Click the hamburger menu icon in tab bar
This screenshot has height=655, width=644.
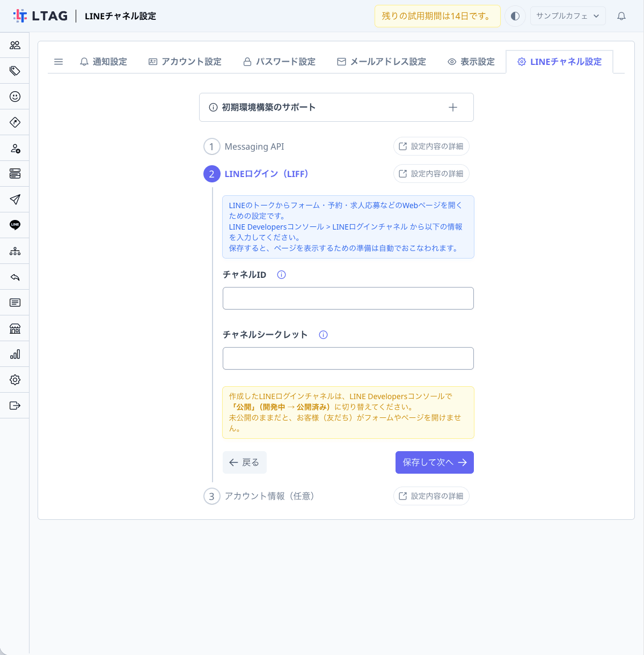(58, 62)
